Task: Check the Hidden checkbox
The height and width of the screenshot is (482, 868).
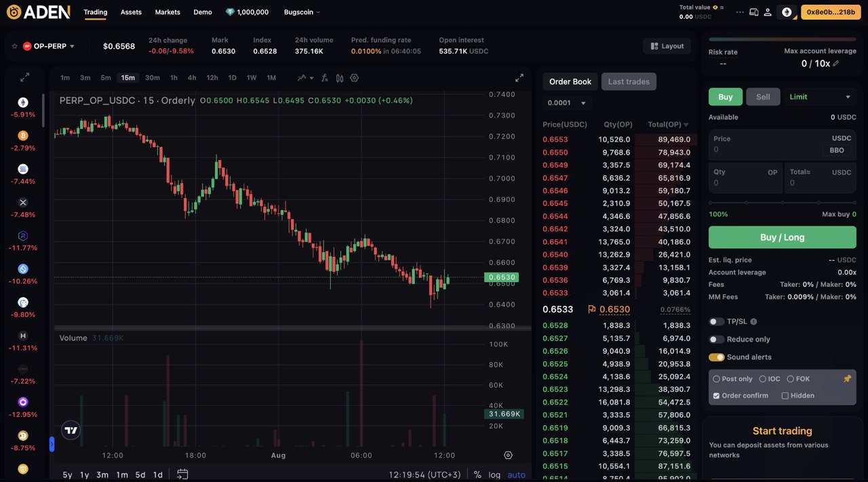Action: [785, 396]
